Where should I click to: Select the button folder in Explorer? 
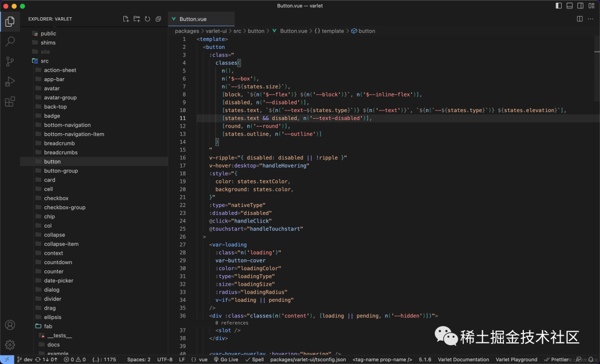point(94,161)
